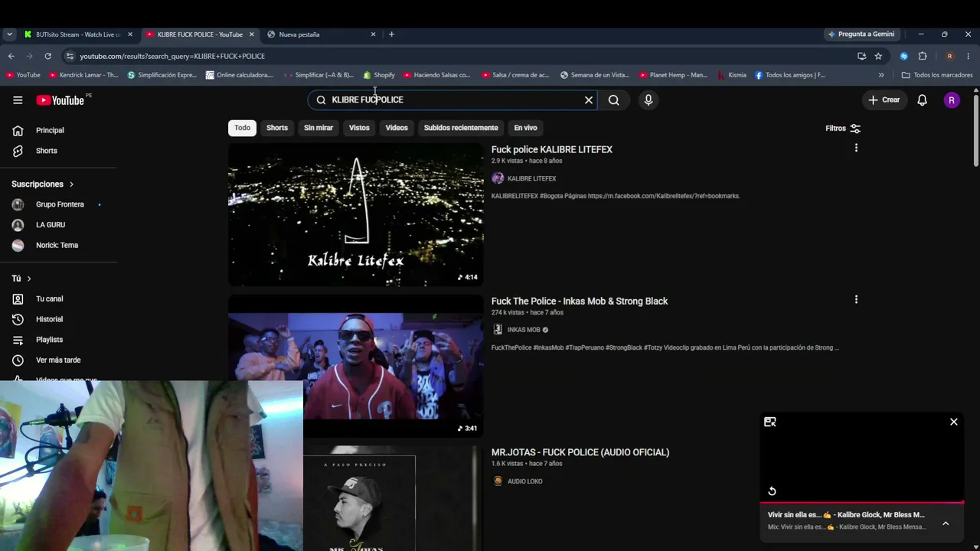The height and width of the screenshot is (551, 980).
Task: Open more options for Inkas Mob video
Action: click(x=856, y=299)
